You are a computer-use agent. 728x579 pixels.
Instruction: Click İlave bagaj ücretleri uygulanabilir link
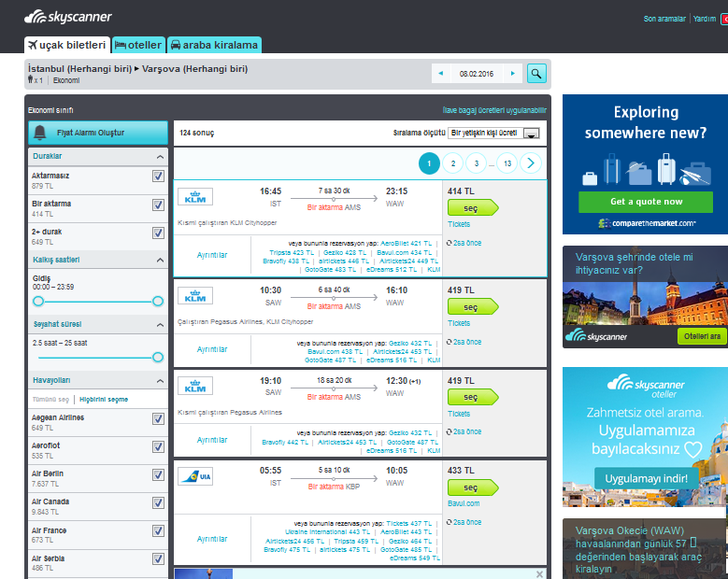click(x=494, y=110)
